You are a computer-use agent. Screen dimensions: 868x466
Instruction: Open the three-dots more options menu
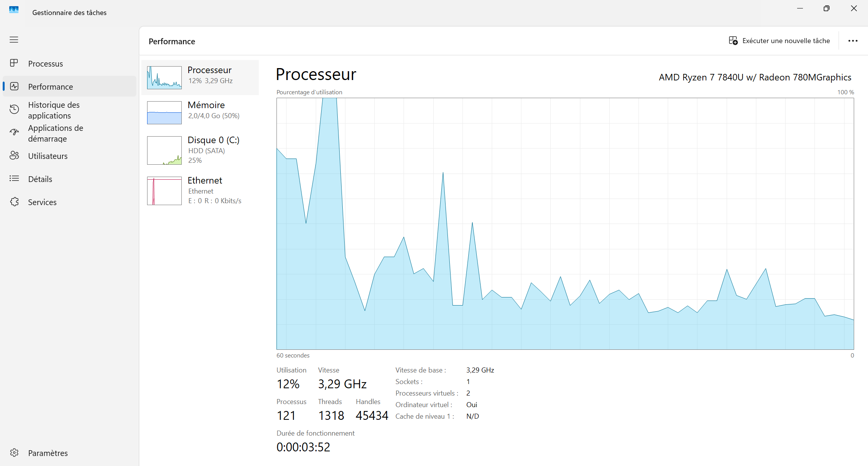pos(853,41)
